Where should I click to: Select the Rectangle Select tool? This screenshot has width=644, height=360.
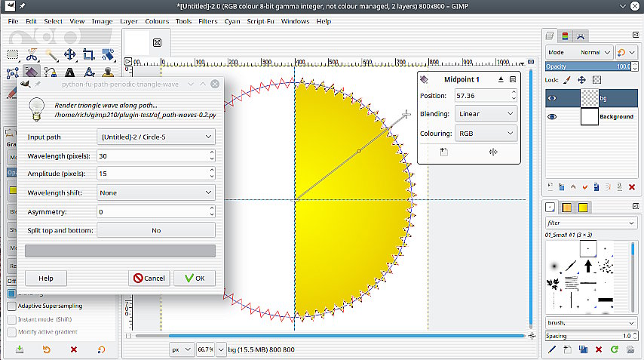13,54
